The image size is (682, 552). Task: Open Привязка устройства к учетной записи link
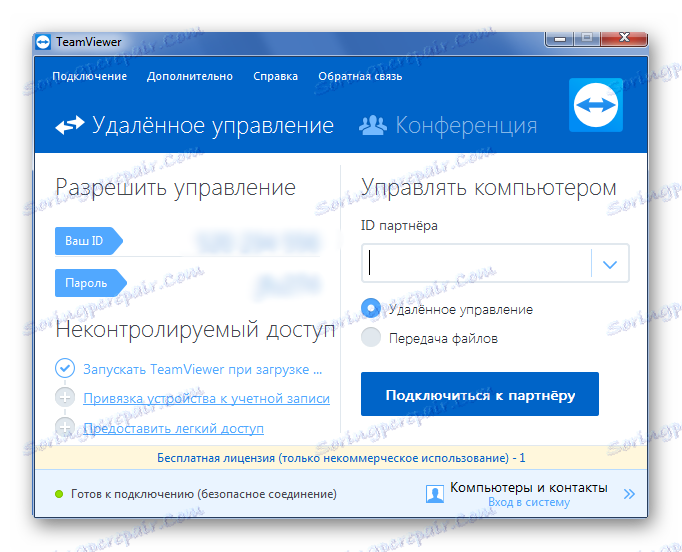click(x=206, y=398)
